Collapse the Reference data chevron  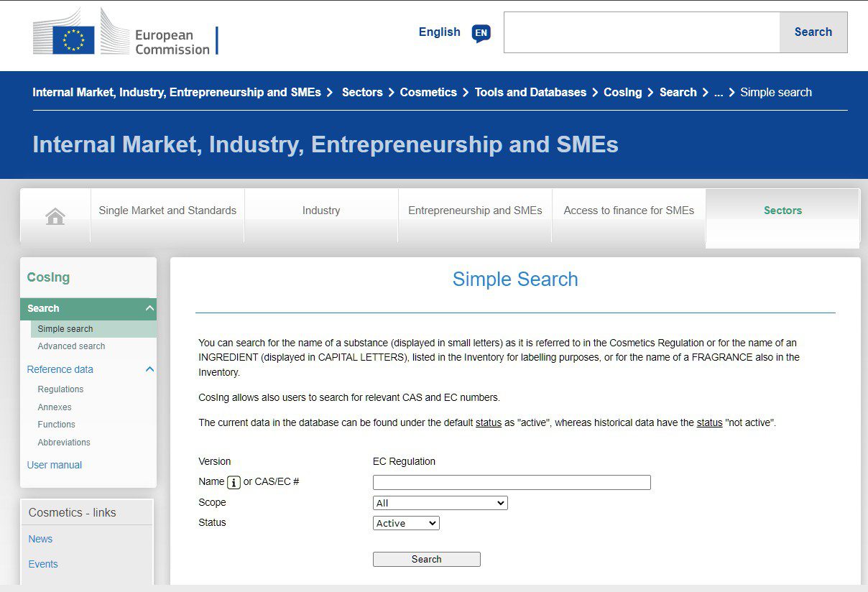coord(149,369)
